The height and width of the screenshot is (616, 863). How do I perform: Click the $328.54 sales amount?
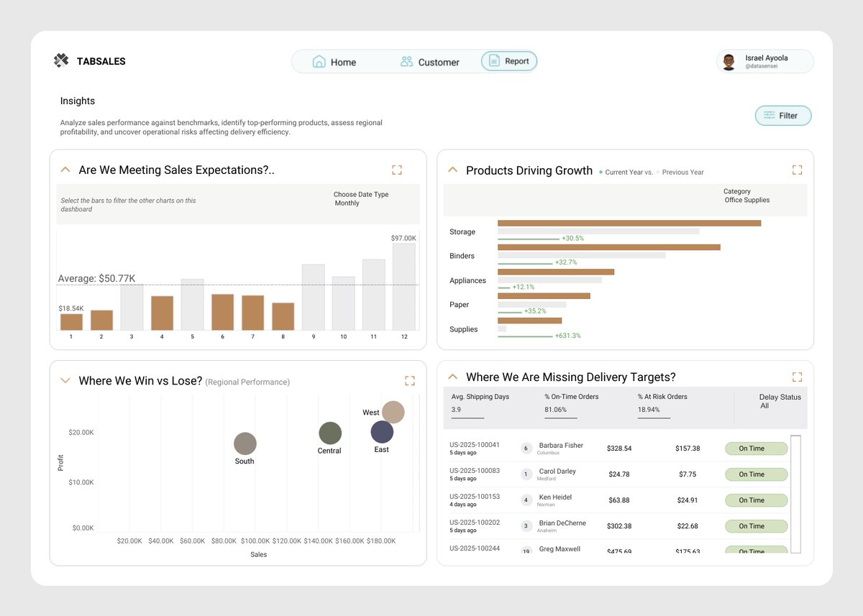click(619, 449)
